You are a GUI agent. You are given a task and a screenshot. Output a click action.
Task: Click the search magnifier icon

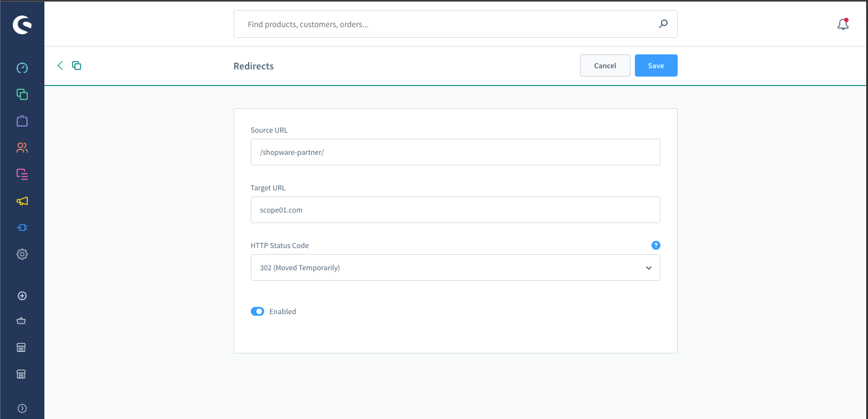click(x=663, y=24)
